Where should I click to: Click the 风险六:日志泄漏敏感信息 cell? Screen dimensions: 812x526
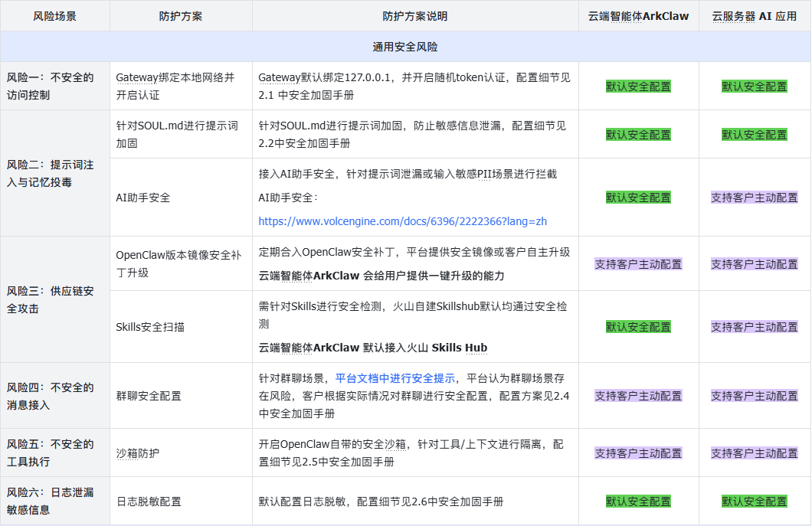click(x=55, y=501)
